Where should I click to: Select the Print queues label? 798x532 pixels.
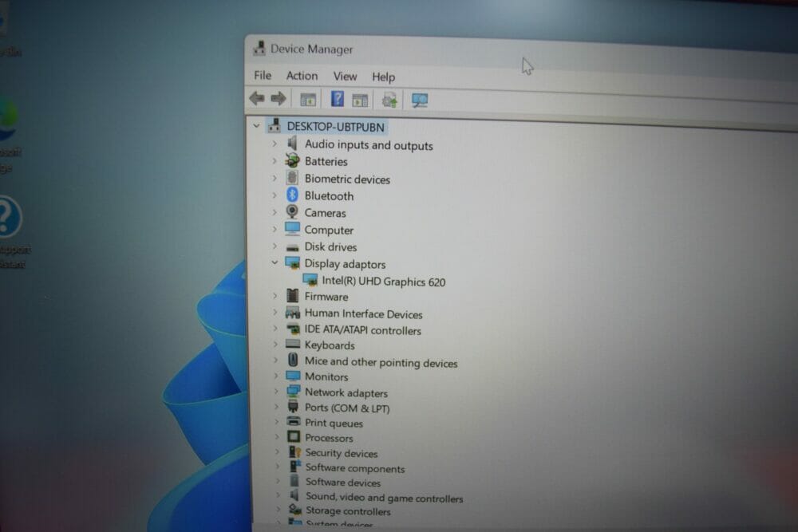[x=334, y=423]
